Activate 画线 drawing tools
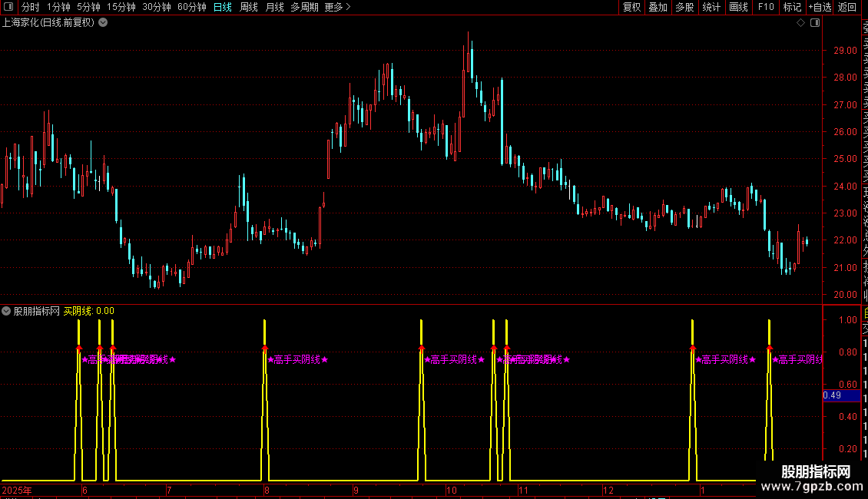 click(738, 7)
